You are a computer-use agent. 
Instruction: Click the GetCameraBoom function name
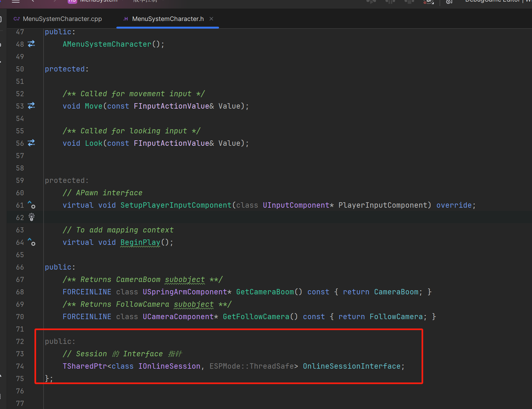[x=265, y=292]
